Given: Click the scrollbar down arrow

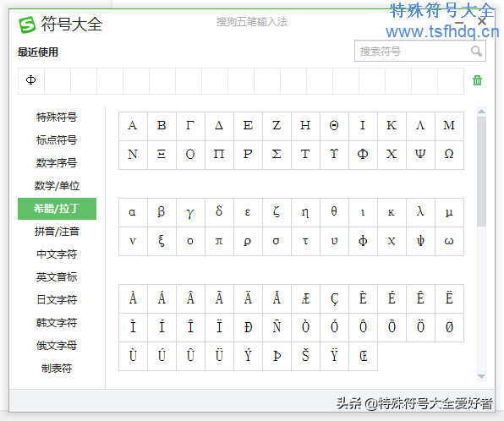Looking at the screenshot, I should click(x=481, y=376).
